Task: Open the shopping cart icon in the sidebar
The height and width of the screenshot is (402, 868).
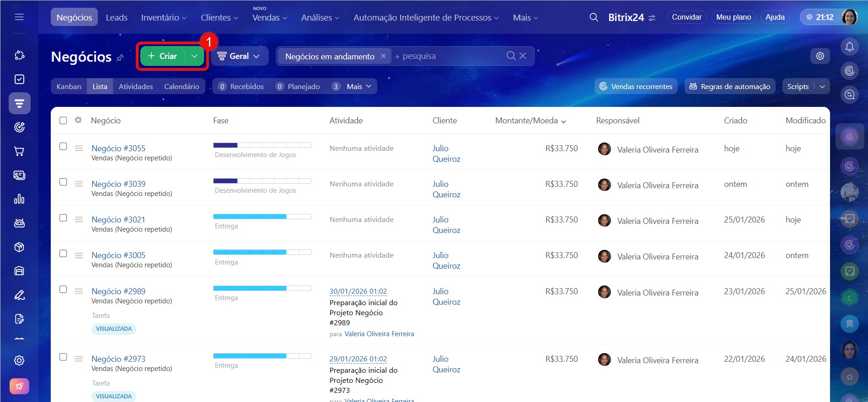Action: tap(19, 151)
